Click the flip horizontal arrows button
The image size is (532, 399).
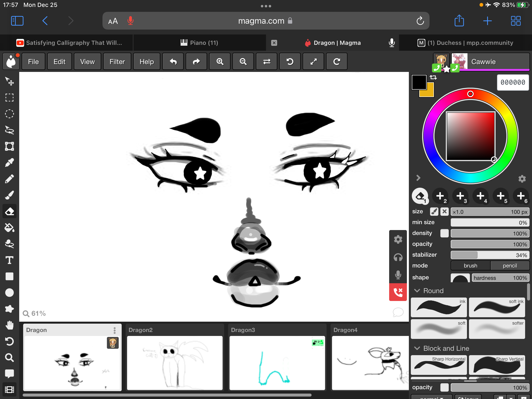click(x=266, y=62)
